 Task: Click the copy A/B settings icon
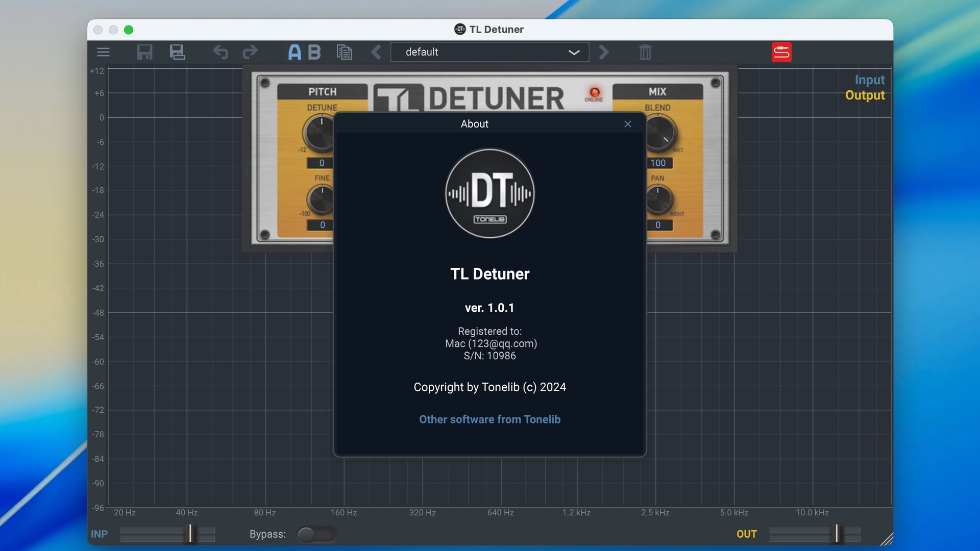[x=345, y=52]
